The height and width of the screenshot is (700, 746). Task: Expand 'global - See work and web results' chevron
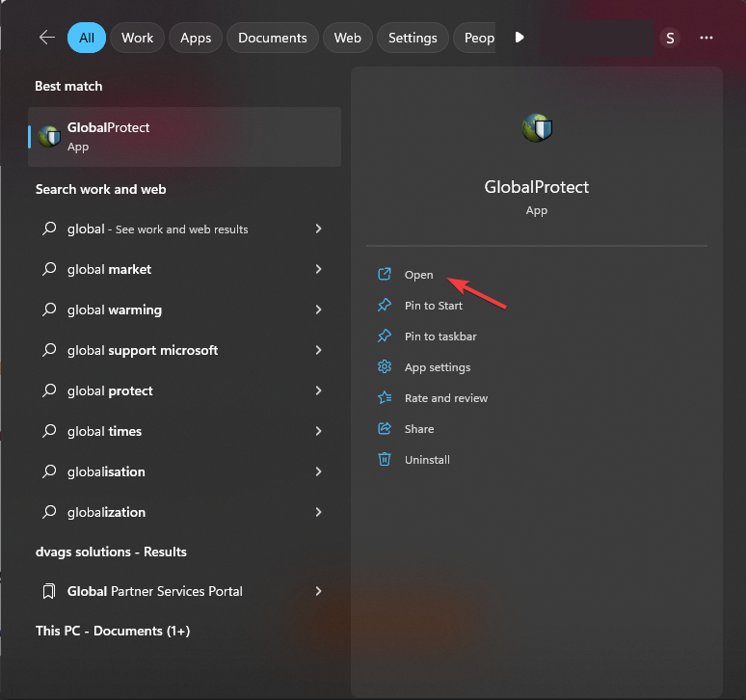coord(318,229)
